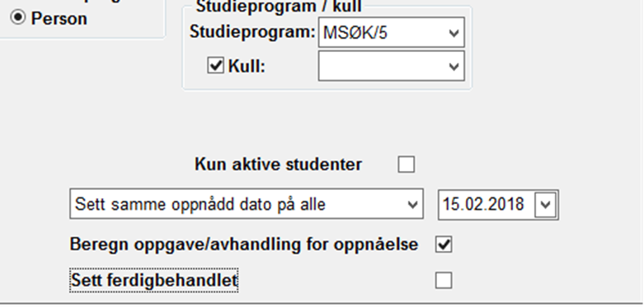The image size is (644, 308).
Task: Select the day part of 15.02.2018
Action: (449, 205)
